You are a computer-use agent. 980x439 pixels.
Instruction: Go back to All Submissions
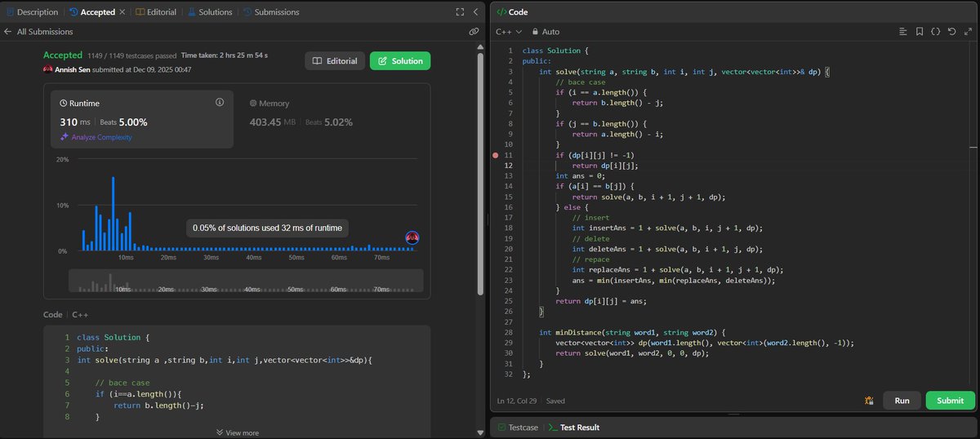[38, 32]
